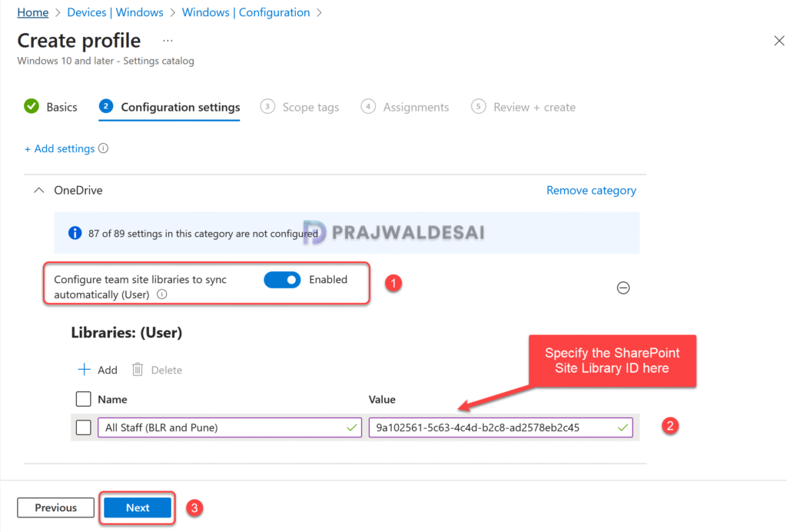
Task: Click the Libraries: (User) heading
Action: pyautogui.click(x=127, y=333)
